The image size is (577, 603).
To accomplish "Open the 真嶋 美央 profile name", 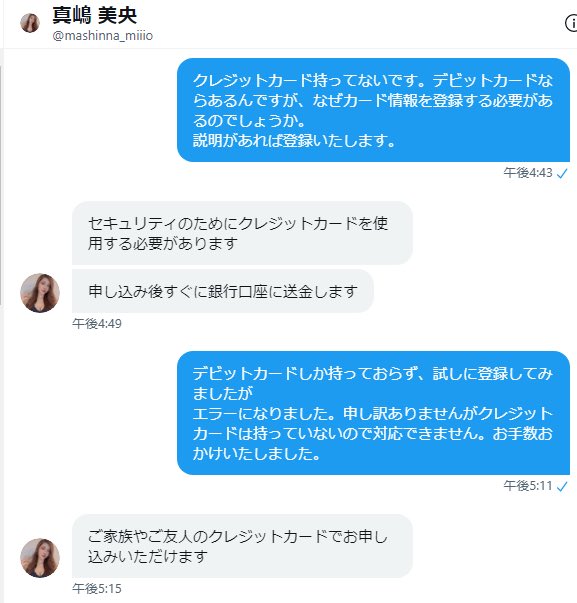I will pyautogui.click(x=95, y=15).
